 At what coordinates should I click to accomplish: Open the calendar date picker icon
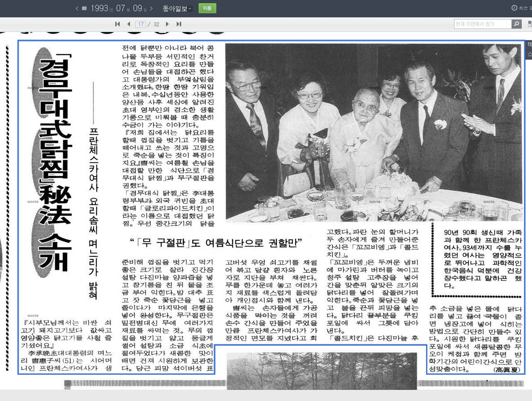[85, 8]
